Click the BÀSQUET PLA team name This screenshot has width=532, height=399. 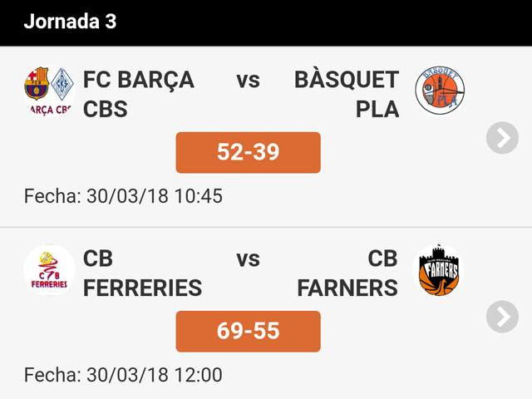(347, 94)
